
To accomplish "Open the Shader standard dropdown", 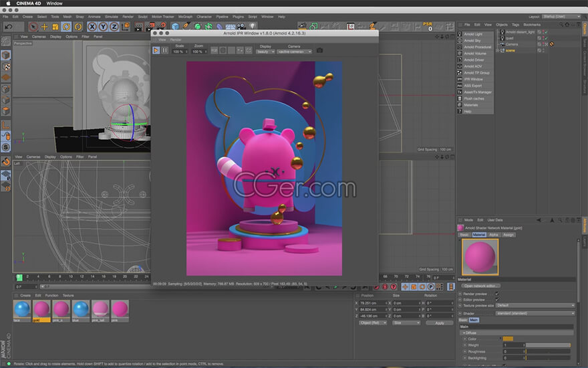I will [x=535, y=313].
